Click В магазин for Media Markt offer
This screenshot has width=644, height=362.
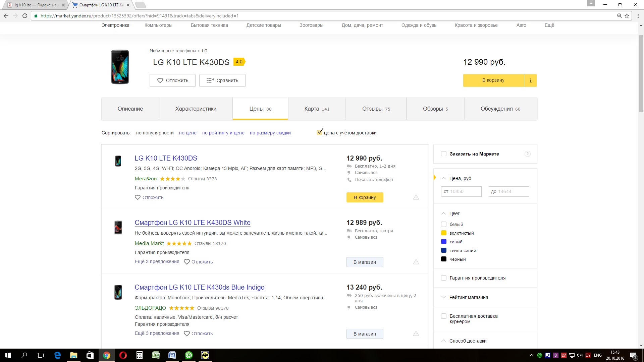point(365,262)
